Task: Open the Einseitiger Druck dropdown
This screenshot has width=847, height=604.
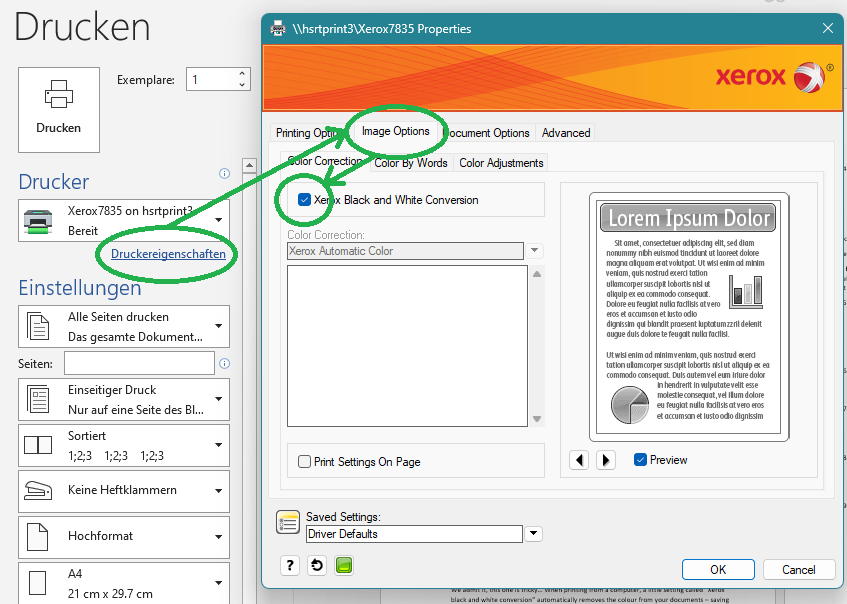Action: 124,400
